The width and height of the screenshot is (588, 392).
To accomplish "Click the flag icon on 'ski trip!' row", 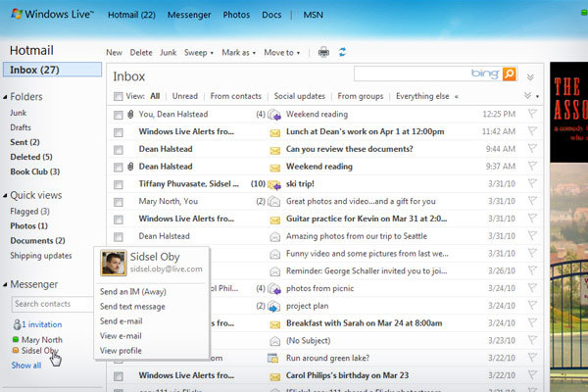I will pyautogui.click(x=532, y=184).
